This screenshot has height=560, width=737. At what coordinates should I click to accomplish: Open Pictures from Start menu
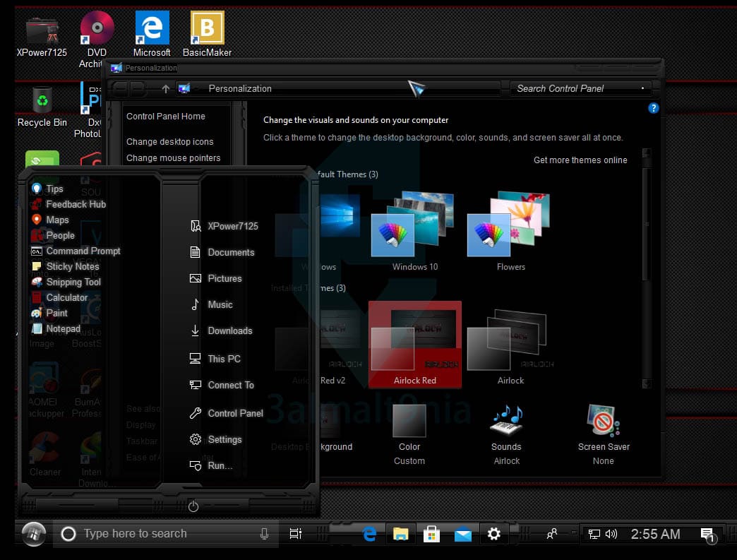point(216,278)
